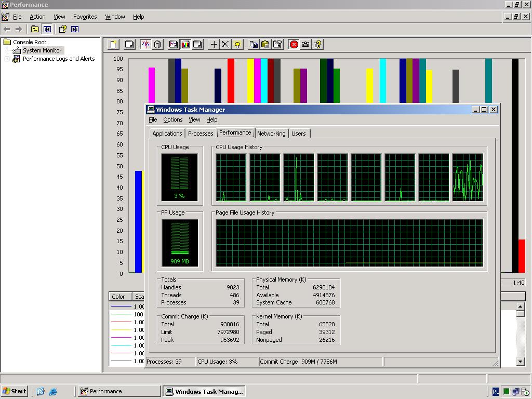Switch System Monitor to the Histogram view
The width and height of the screenshot is (532, 399).
pyautogui.click(x=185, y=45)
